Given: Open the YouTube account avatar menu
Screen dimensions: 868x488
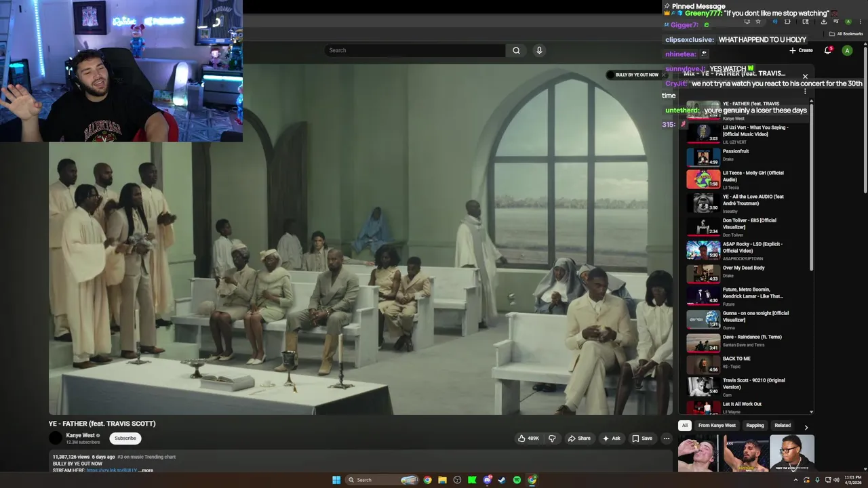Looking at the screenshot, I should [x=847, y=50].
